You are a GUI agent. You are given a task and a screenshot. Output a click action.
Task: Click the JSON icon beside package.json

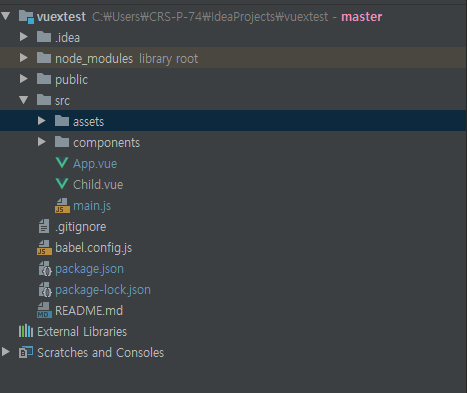pos(45,269)
